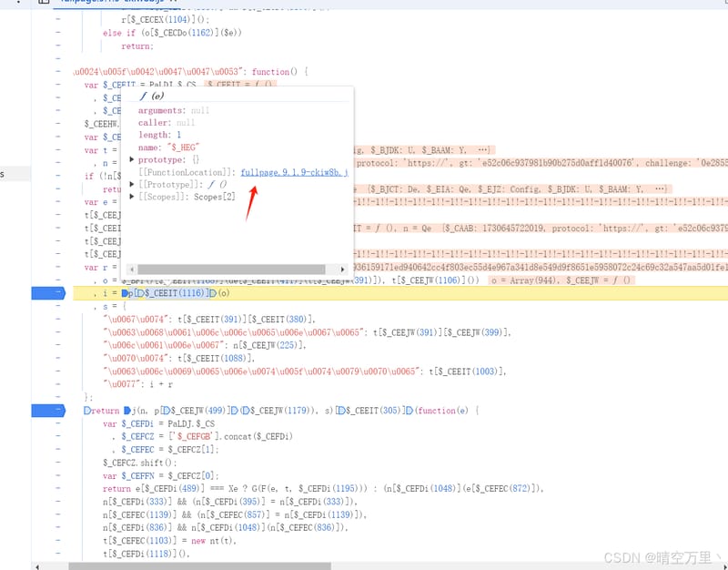
Task: Select the 'length: 1' row in the popup
Action: (x=160, y=135)
